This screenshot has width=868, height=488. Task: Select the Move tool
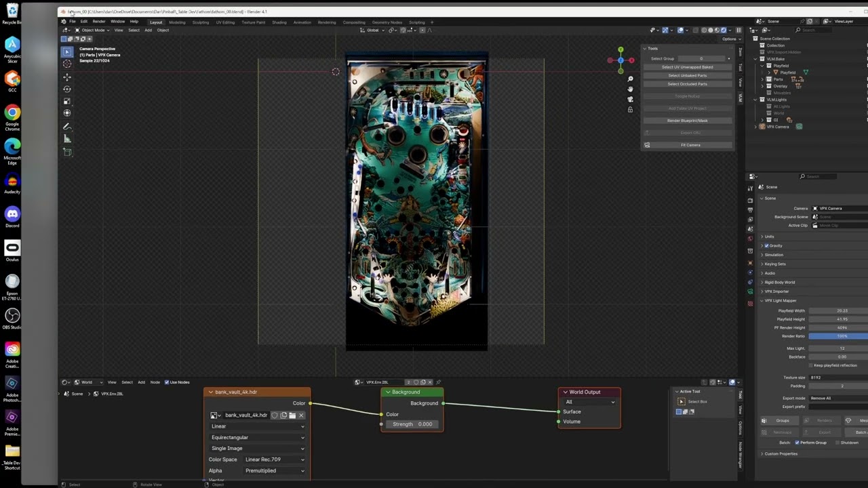tap(67, 77)
